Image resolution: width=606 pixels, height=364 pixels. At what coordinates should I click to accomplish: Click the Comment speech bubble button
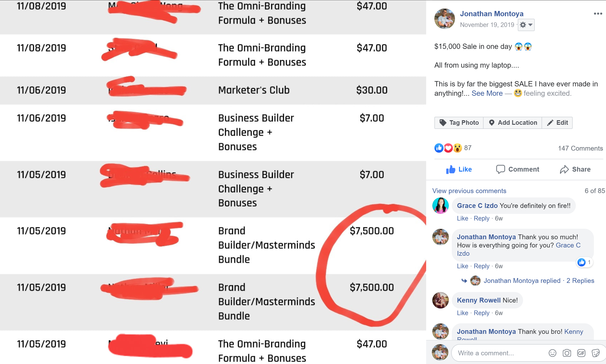tap(518, 169)
